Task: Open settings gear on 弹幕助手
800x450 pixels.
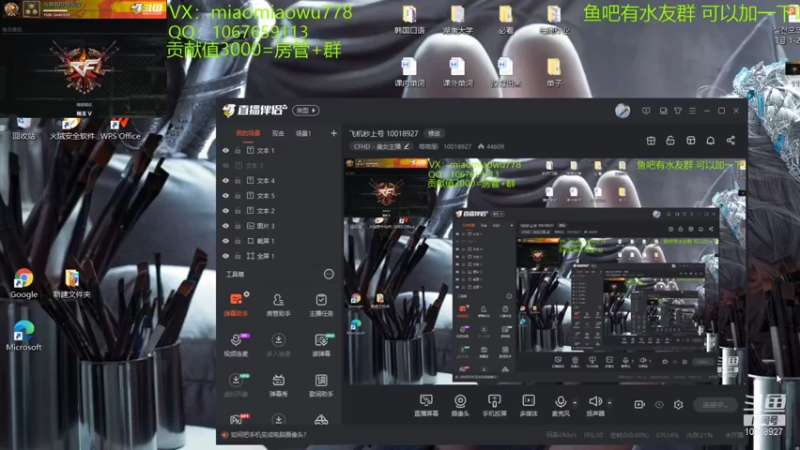Action: (x=247, y=294)
